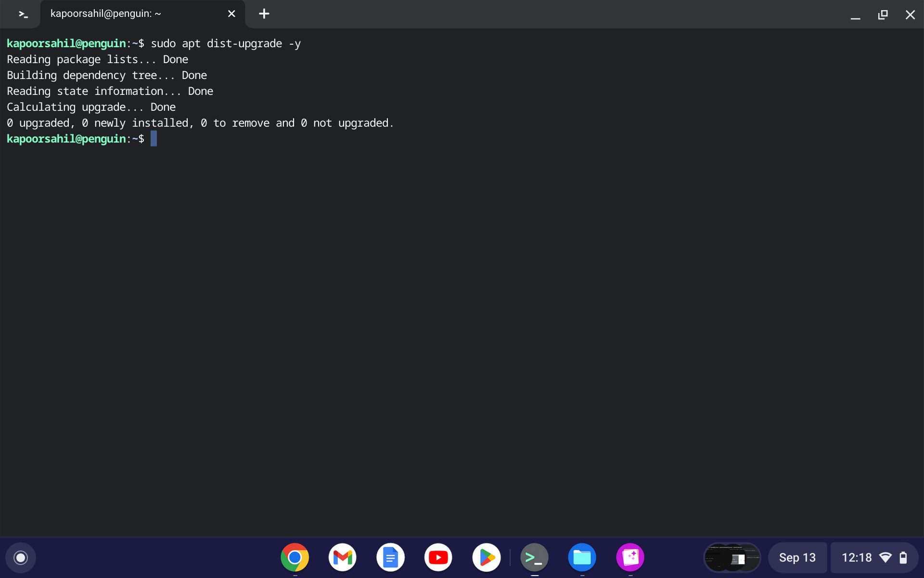Open the Google Play Store
Screen dimensions: 924x578
coord(487,557)
